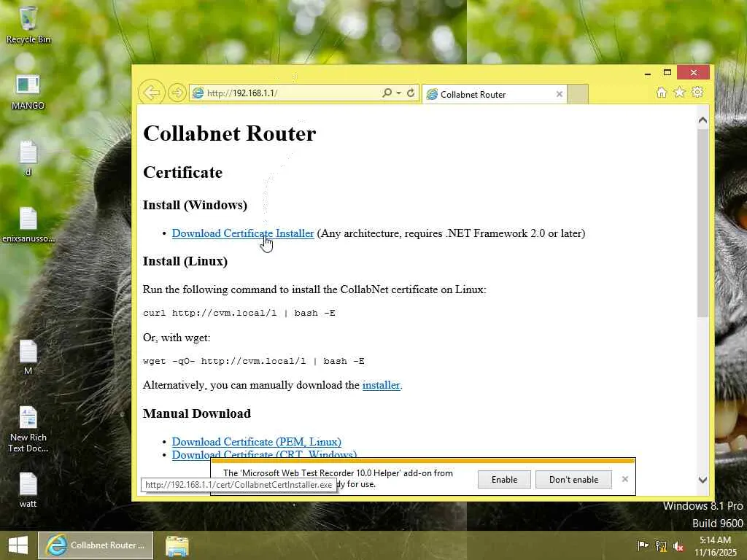Open the Action Center flag tray icon
The image size is (747, 560).
point(643,545)
